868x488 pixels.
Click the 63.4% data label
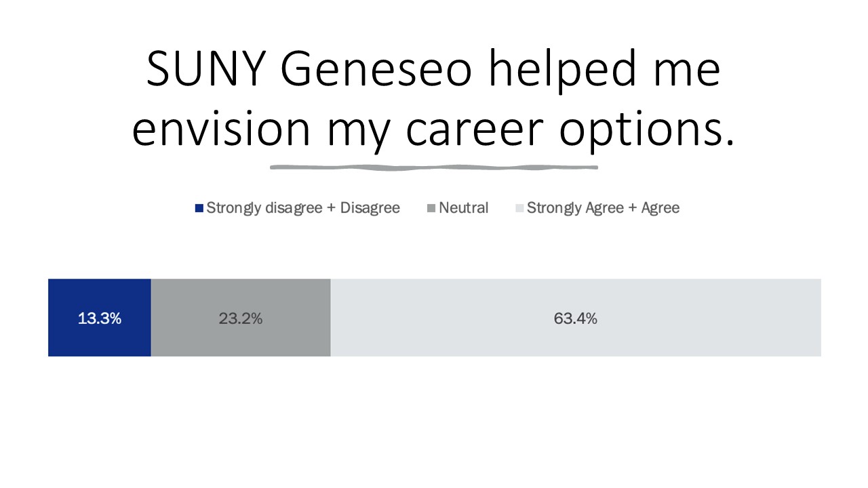coord(575,318)
